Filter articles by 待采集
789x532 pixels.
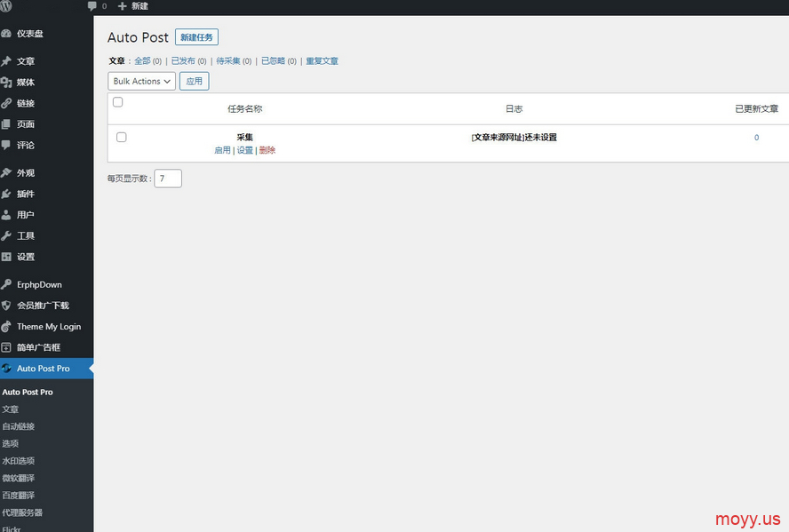[x=228, y=61]
